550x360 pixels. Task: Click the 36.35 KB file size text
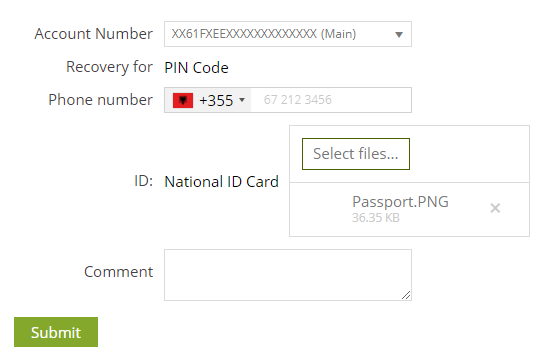coord(376,218)
